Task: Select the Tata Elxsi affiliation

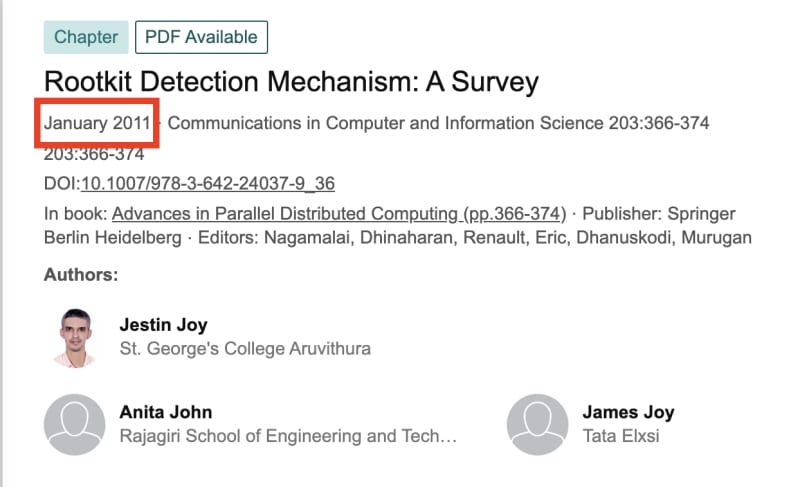Action: 621,436
